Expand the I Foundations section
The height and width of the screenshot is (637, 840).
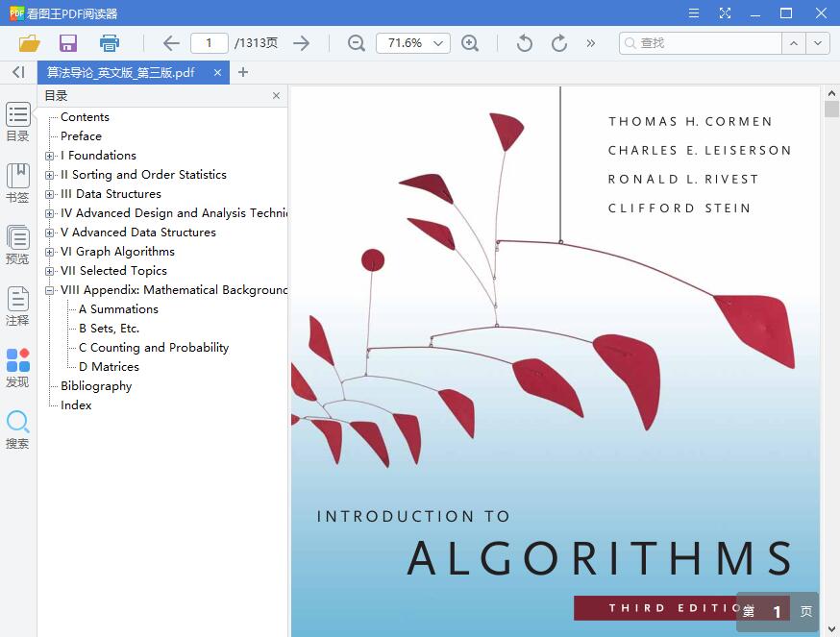(49, 156)
